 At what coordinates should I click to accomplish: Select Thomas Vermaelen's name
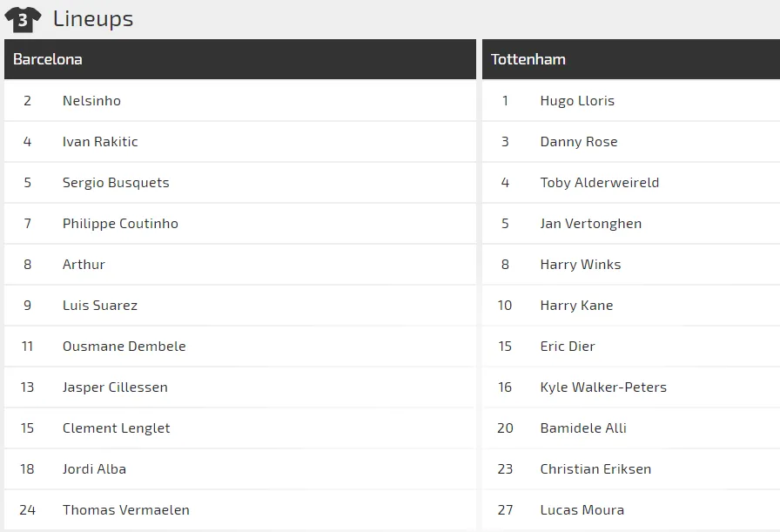point(126,510)
